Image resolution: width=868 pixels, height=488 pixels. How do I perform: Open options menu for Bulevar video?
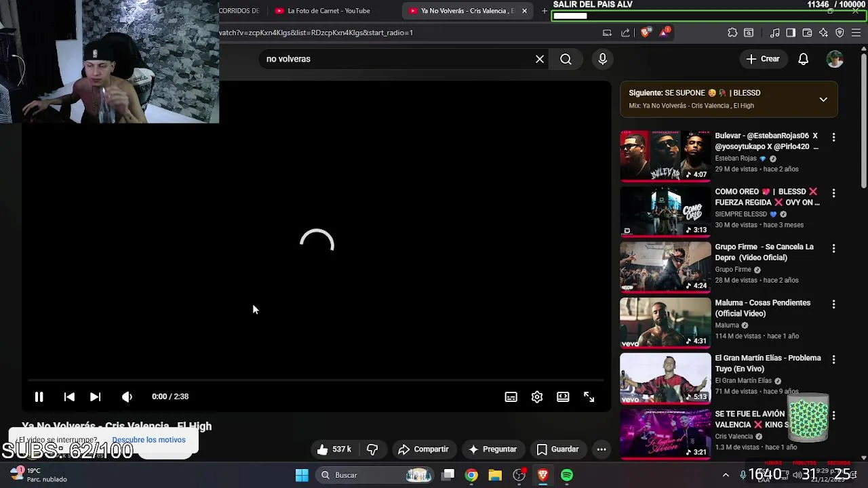833,137
